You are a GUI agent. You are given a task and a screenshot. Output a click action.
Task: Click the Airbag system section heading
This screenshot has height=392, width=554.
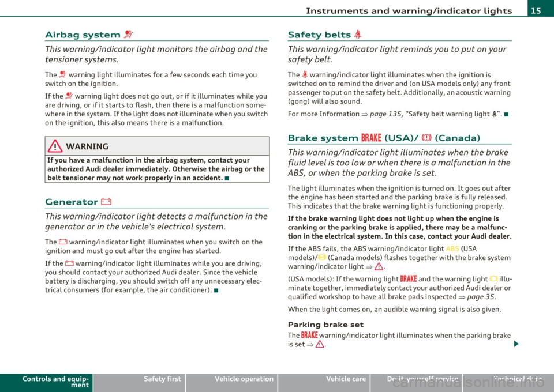(x=83, y=35)
